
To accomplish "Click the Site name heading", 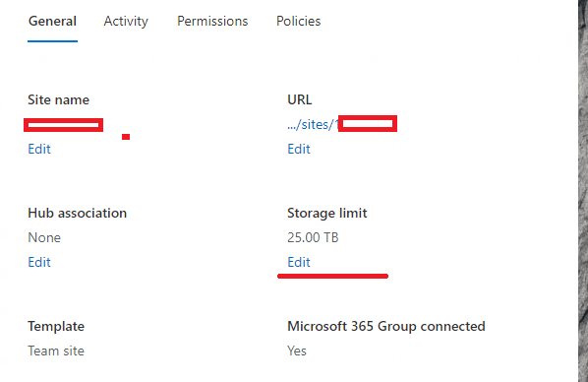I will coord(58,99).
